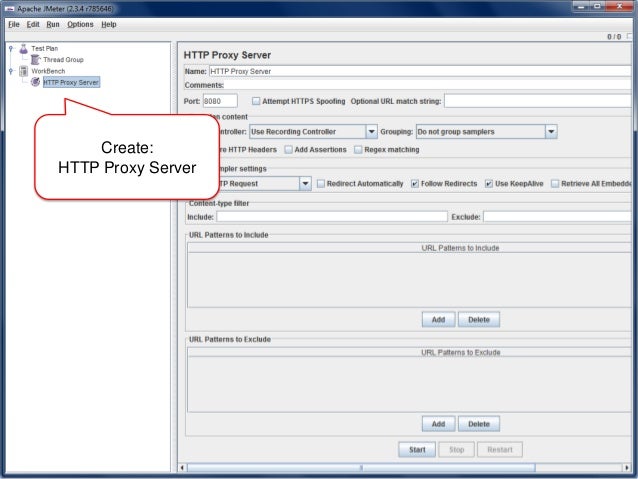This screenshot has height=479, width=638.
Task: Uncheck the Follow Redirects checkbox
Action: pos(415,184)
